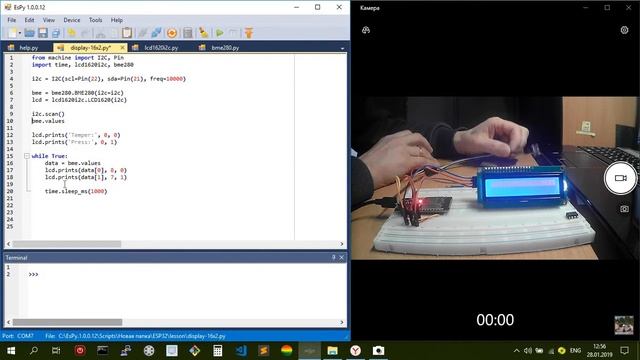Open Camera app taskbar icon
The width and height of the screenshot is (640, 360).
(378, 351)
